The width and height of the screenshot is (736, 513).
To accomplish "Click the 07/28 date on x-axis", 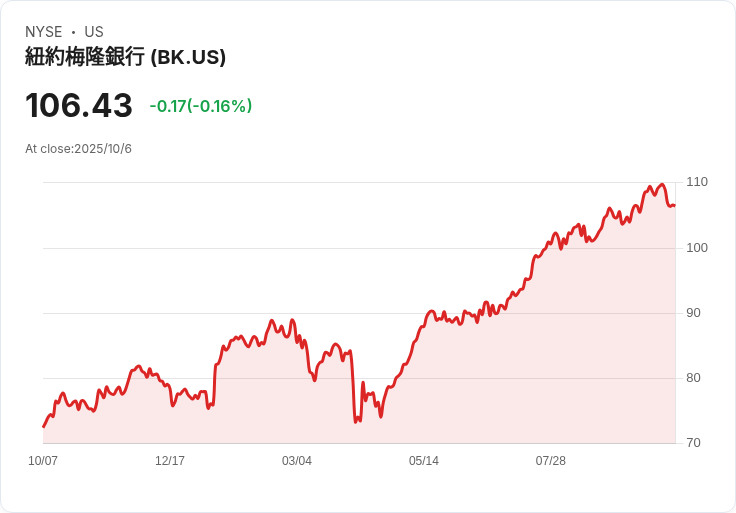I will pos(551,461).
